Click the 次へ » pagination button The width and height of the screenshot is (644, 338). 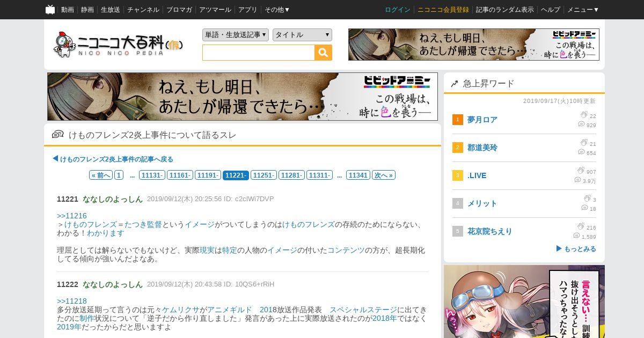[384, 175]
